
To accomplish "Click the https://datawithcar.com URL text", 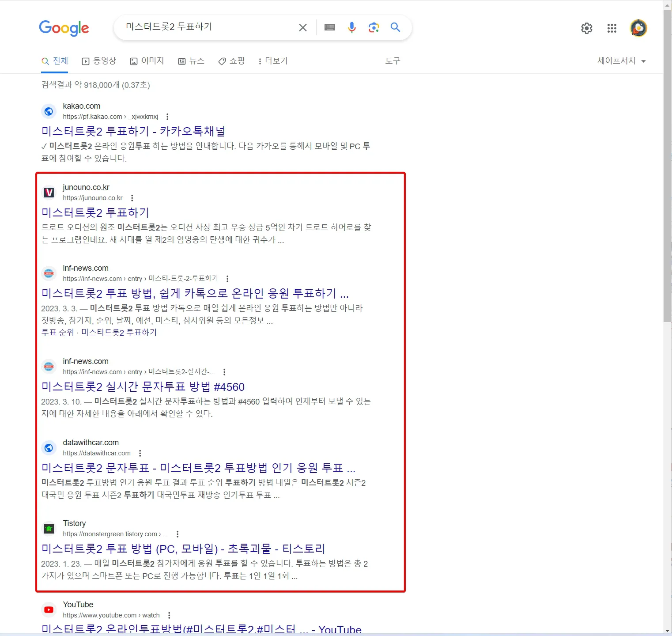I will (x=97, y=453).
